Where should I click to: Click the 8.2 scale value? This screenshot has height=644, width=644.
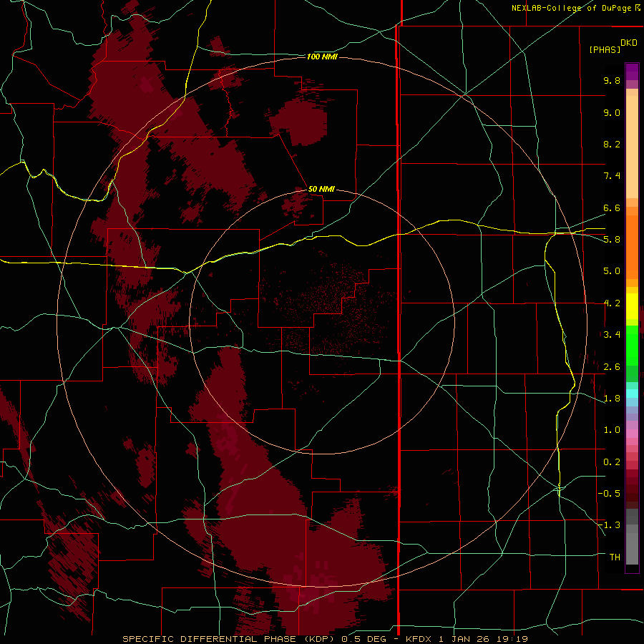pos(612,144)
